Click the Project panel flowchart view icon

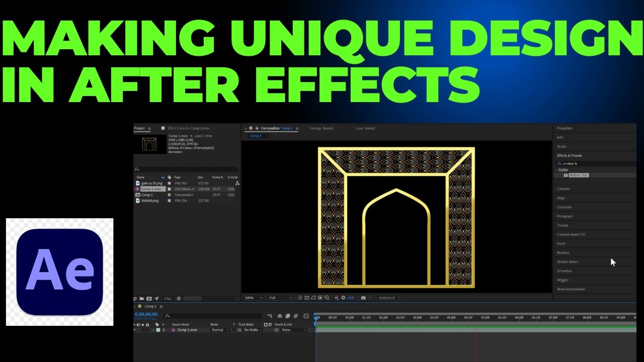(237, 184)
